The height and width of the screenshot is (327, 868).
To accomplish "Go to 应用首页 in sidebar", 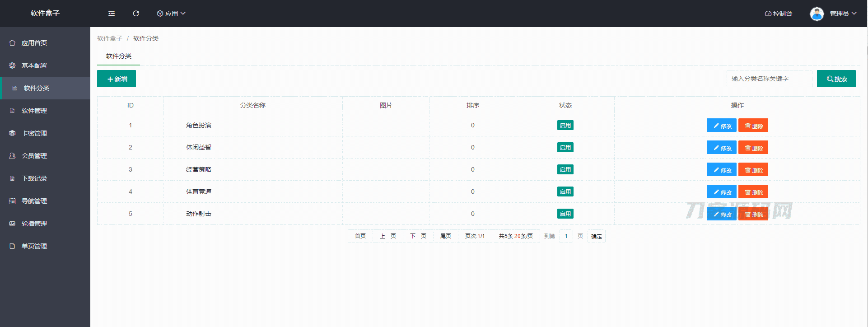I will pyautogui.click(x=45, y=43).
